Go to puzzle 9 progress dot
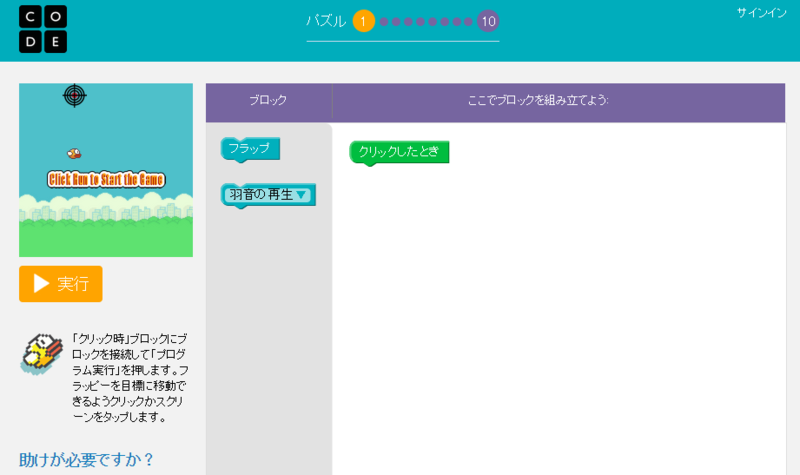This screenshot has width=800, height=475. [468, 21]
